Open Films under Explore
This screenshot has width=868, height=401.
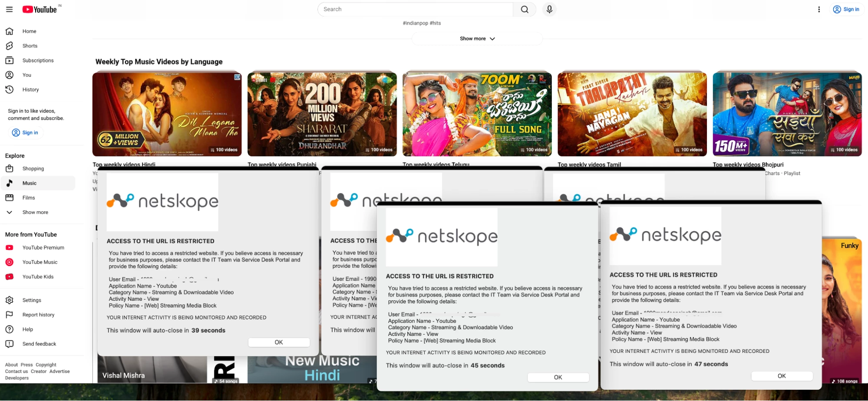point(38,197)
